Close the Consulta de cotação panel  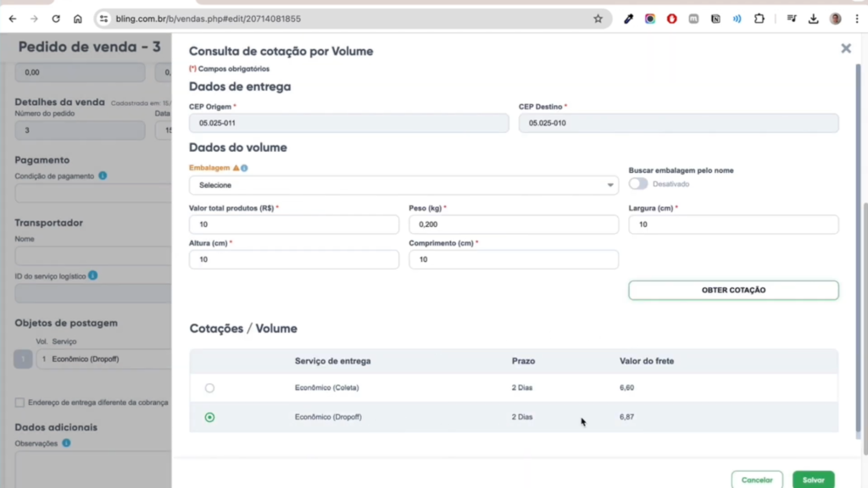point(846,48)
